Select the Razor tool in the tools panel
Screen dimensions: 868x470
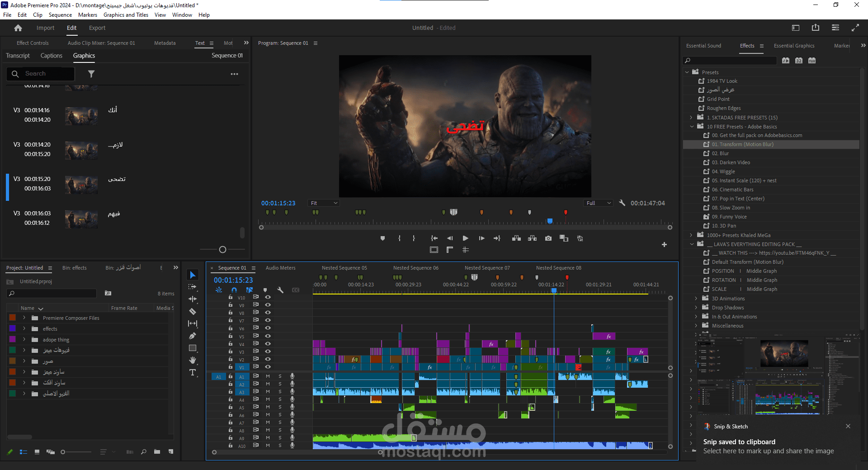click(193, 312)
